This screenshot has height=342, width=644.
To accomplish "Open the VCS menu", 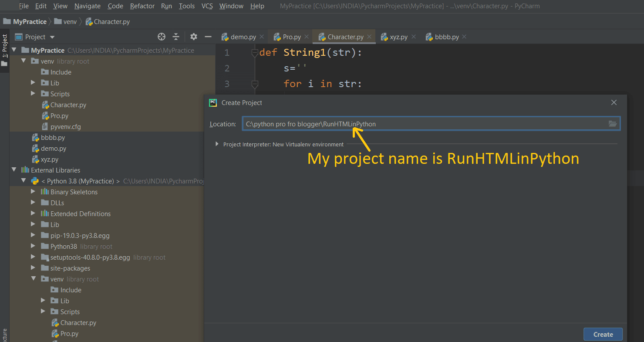I will coord(207,6).
